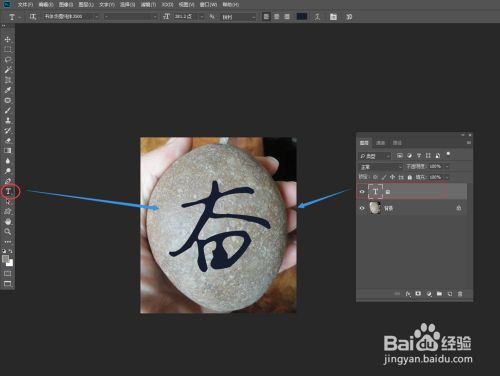
Task: Delete layer with the trash icon
Action: pyautogui.click(x=460, y=294)
